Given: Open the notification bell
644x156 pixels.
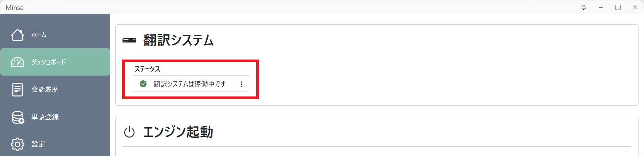Looking at the screenshot, I should (584, 7).
